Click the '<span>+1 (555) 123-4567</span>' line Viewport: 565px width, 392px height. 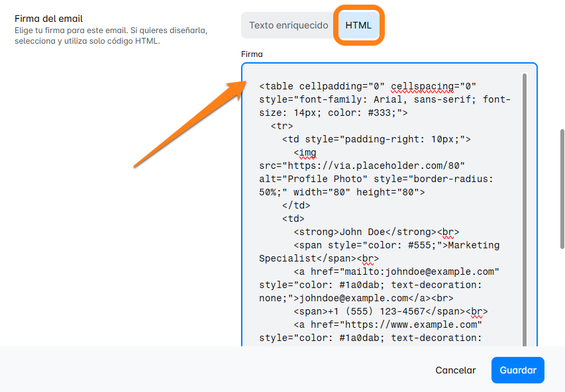click(391, 311)
